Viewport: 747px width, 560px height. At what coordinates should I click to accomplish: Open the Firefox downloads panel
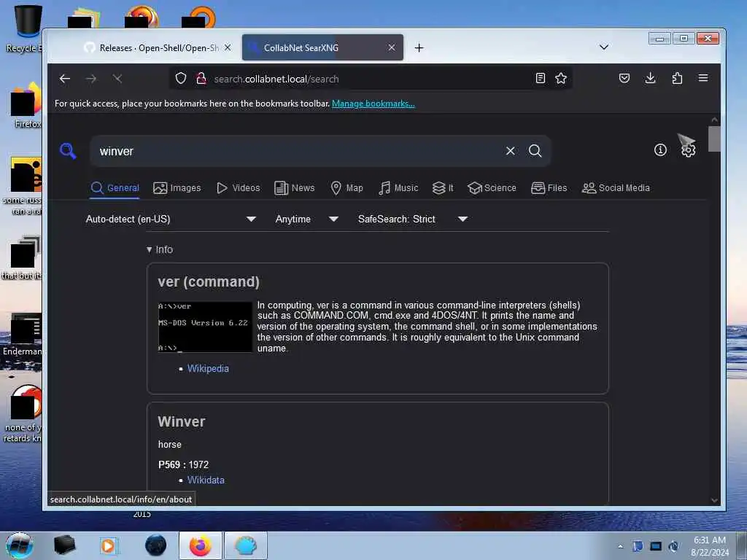click(650, 78)
